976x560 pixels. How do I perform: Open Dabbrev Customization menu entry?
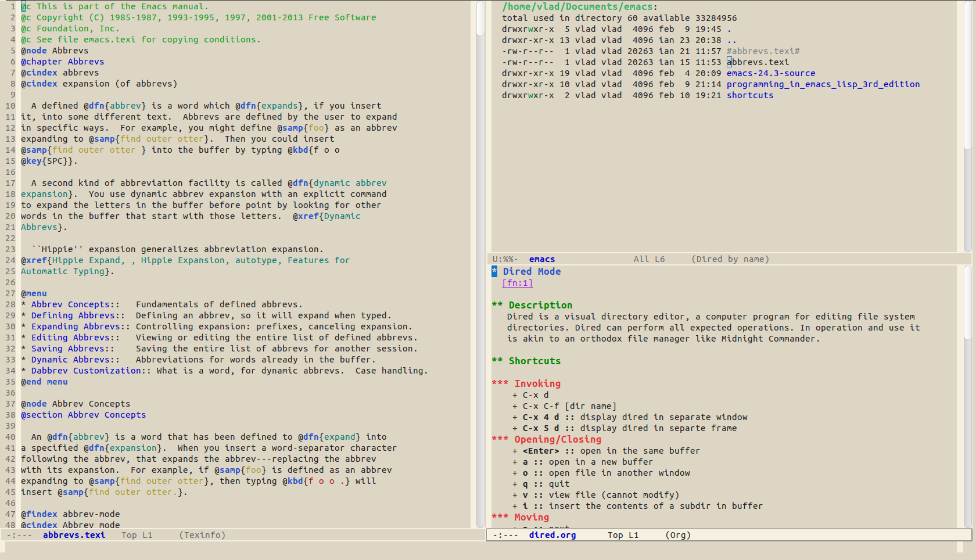click(86, 371)
